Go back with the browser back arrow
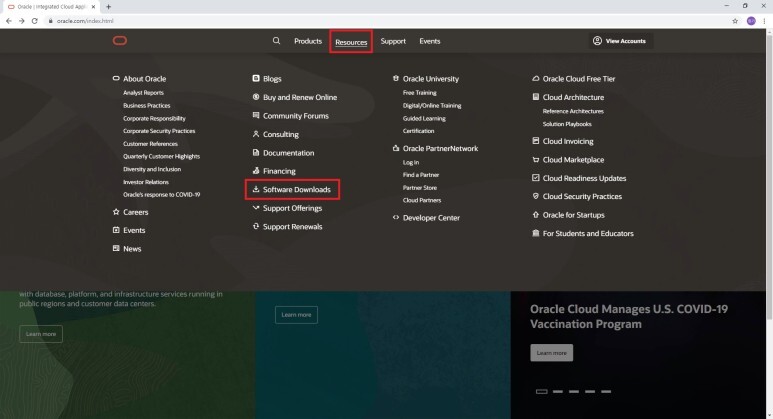 [x=8, y=21]
